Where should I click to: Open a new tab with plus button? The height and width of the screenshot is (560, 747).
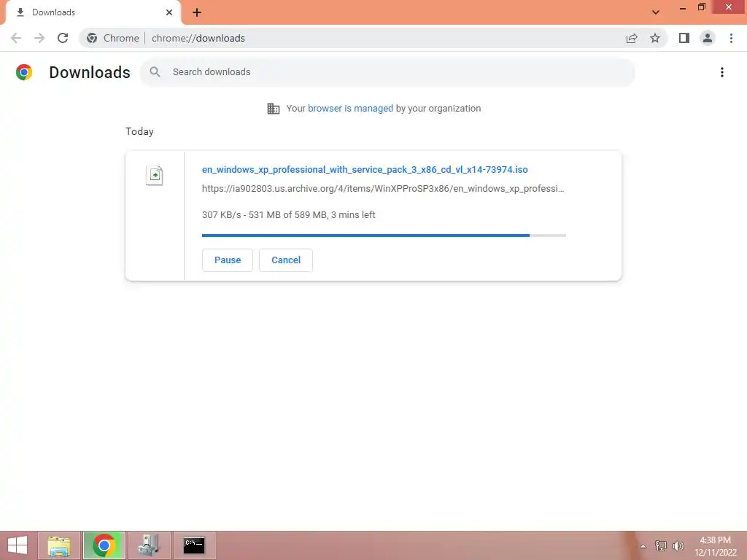pos(197,12)
